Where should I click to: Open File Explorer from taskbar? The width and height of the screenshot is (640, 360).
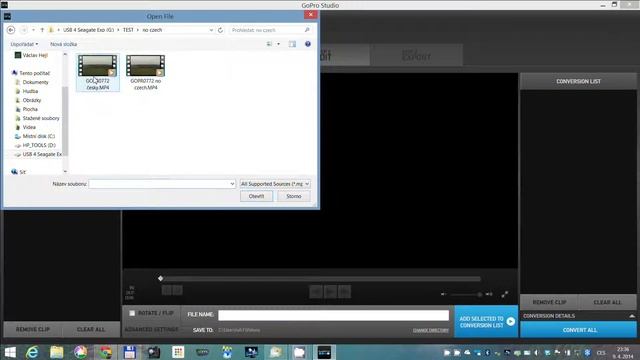(56, 352)
